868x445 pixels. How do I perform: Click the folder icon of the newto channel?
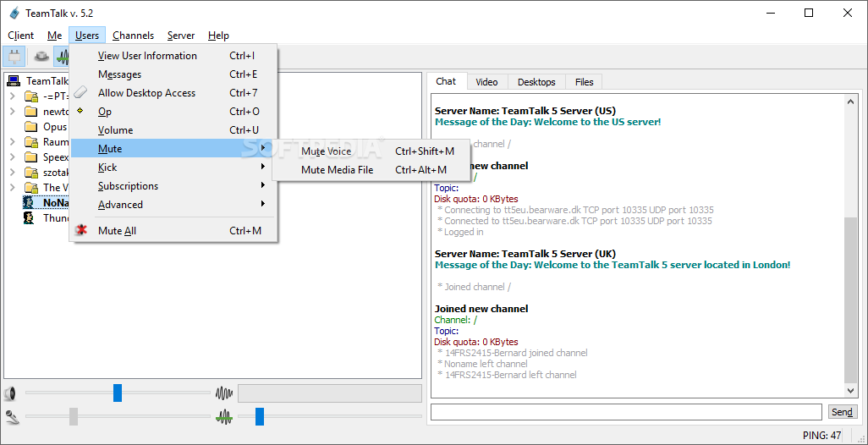pos(31,112)
